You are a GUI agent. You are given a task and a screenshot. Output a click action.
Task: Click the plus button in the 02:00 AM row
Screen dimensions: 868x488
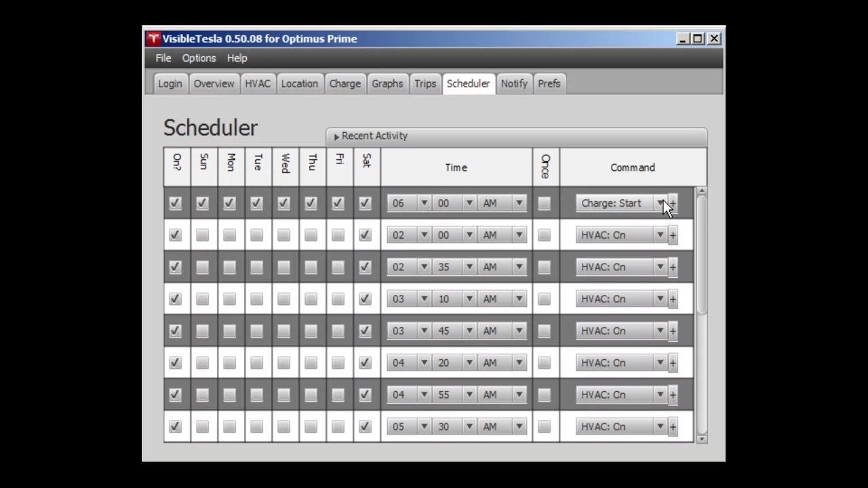(673, 235)
